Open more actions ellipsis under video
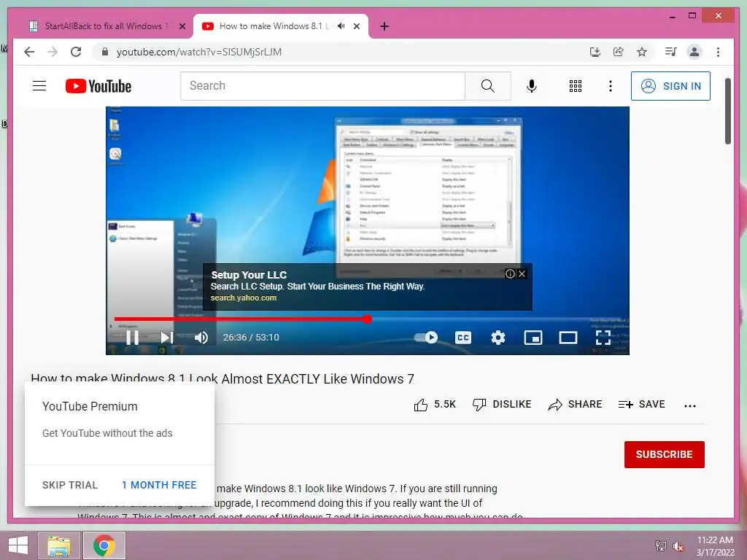This screenshot has width=747, height=560. click(690, 405)
